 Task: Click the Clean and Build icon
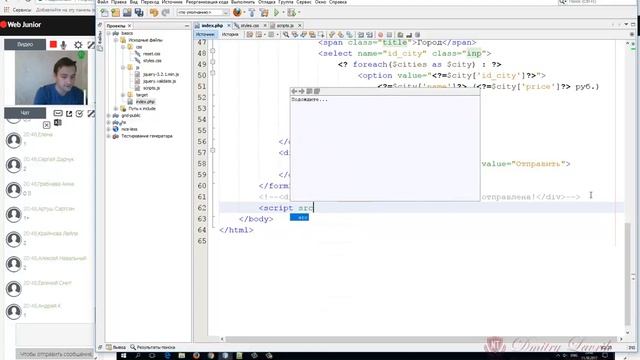[x=264, y=13]
